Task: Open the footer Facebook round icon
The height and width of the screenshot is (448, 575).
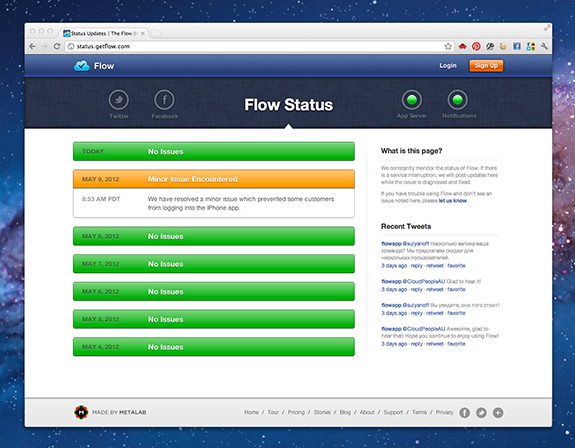Action: pos(464,413)
